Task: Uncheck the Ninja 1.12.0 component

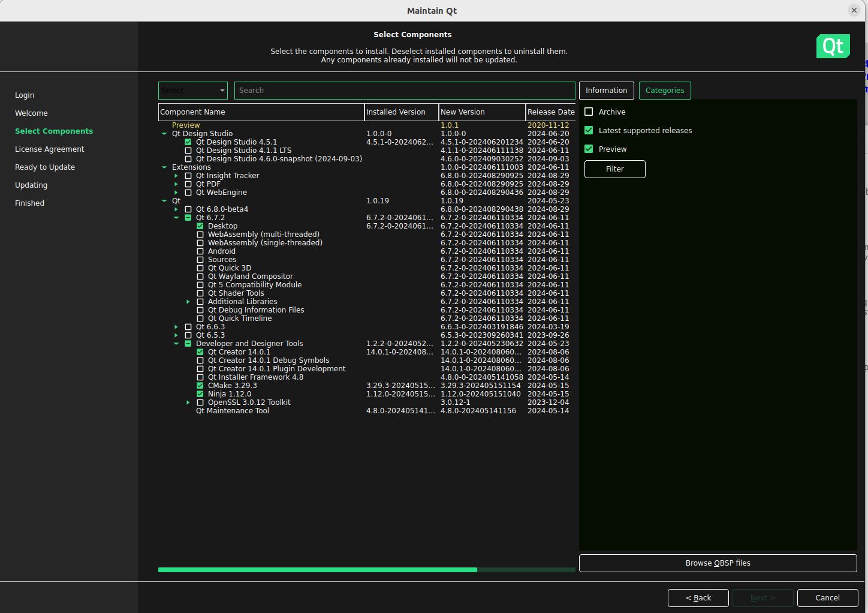Action: click(x=200, y=394)
